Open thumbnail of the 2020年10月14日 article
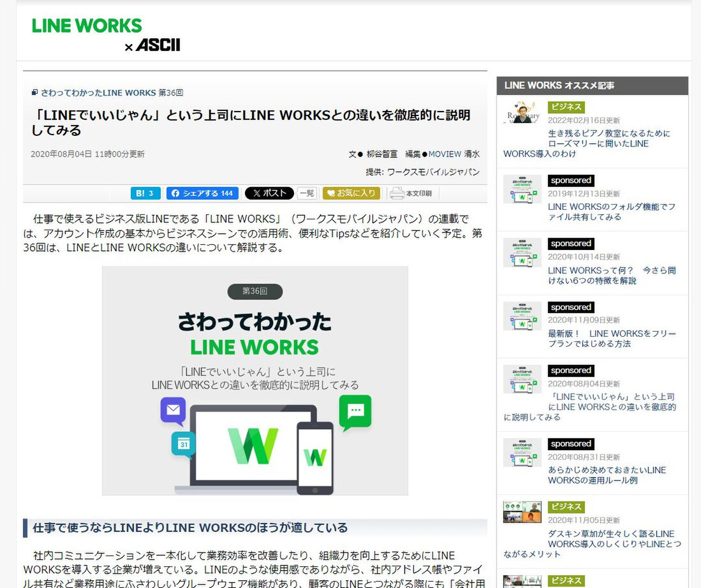Viewport: 701px width, 588px height. click(522, 253)
